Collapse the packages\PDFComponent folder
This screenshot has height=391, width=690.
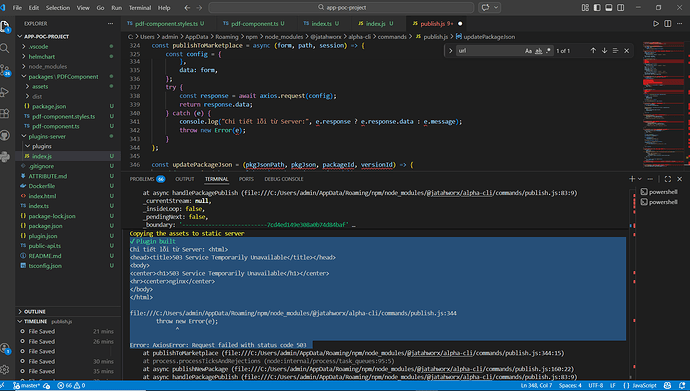[x=64, y=77]
